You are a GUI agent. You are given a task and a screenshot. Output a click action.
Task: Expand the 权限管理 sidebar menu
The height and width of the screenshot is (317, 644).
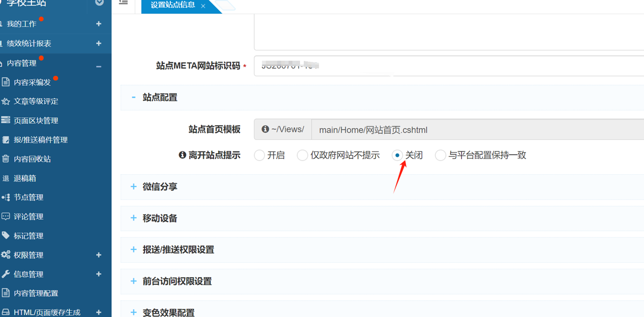coord(98,255)
